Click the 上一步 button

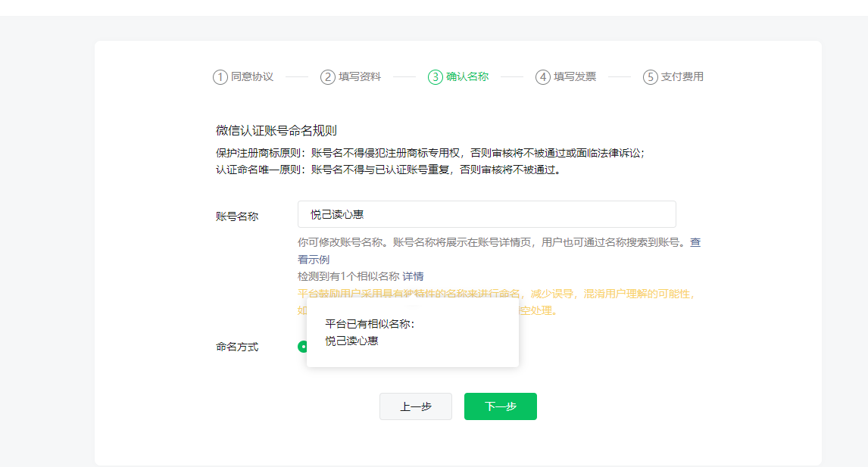point(416,406)
